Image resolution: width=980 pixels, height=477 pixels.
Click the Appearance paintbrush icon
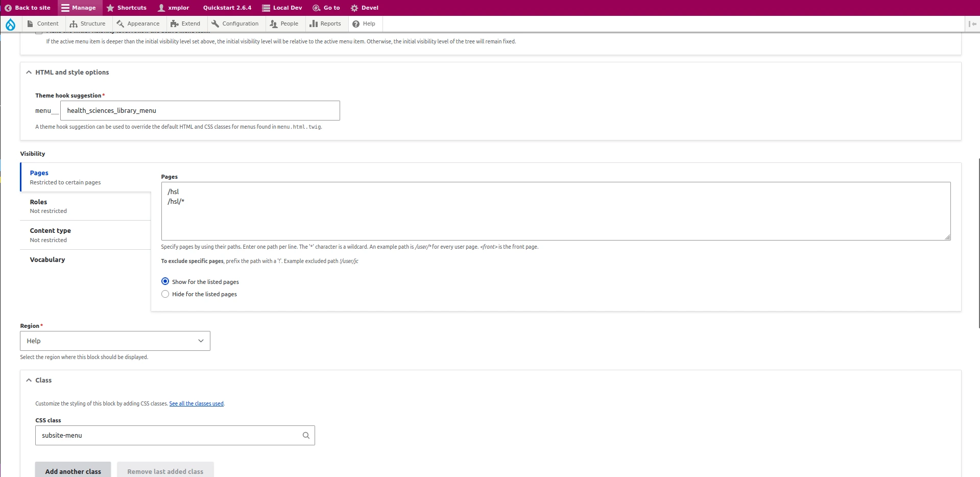(x=121, y=23)
